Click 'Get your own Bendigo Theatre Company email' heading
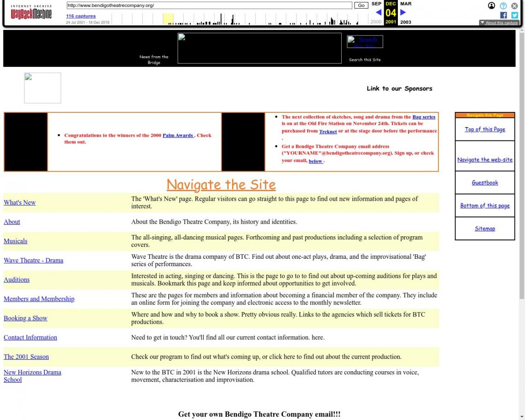525x420 pixels. (x=259, y=414)
